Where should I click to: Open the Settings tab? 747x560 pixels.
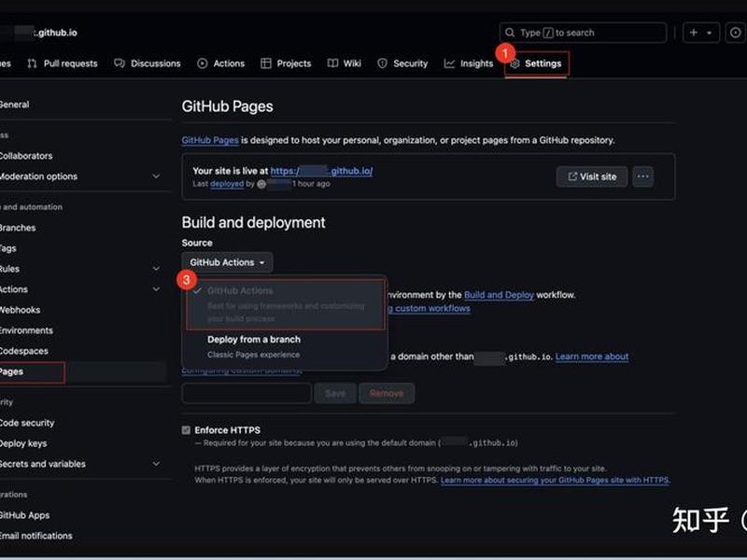(x=536, y=63)
